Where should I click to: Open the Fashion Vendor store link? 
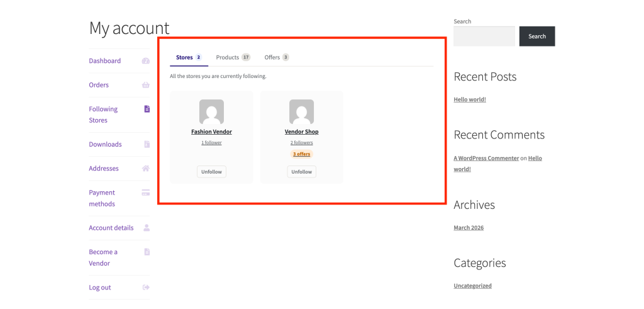click(211, 132)
